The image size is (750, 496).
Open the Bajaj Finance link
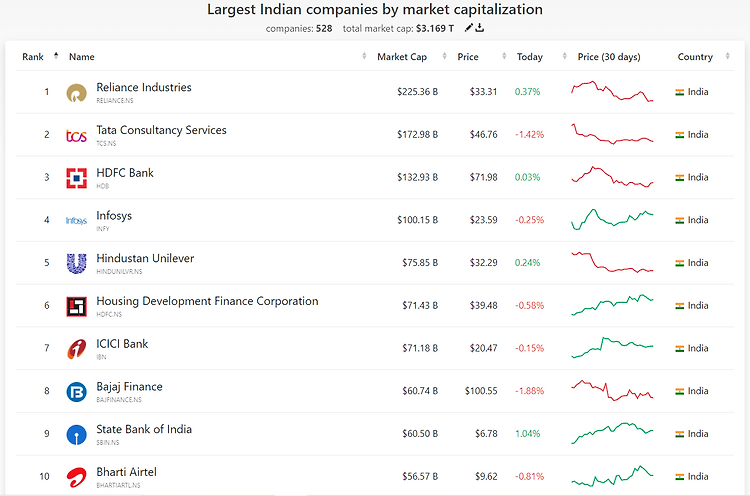click(x=129, y=386)
